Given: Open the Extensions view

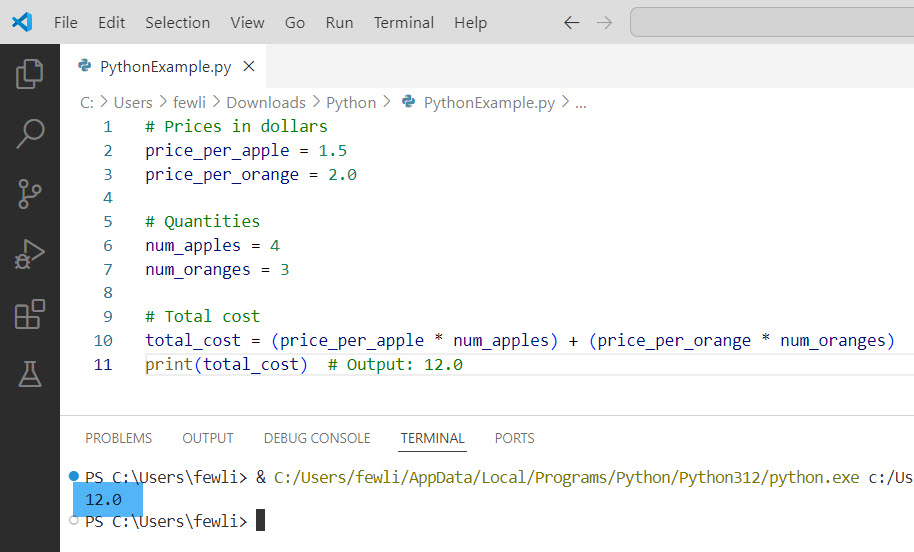Looking at the screenshot, I should coord(30,314).
